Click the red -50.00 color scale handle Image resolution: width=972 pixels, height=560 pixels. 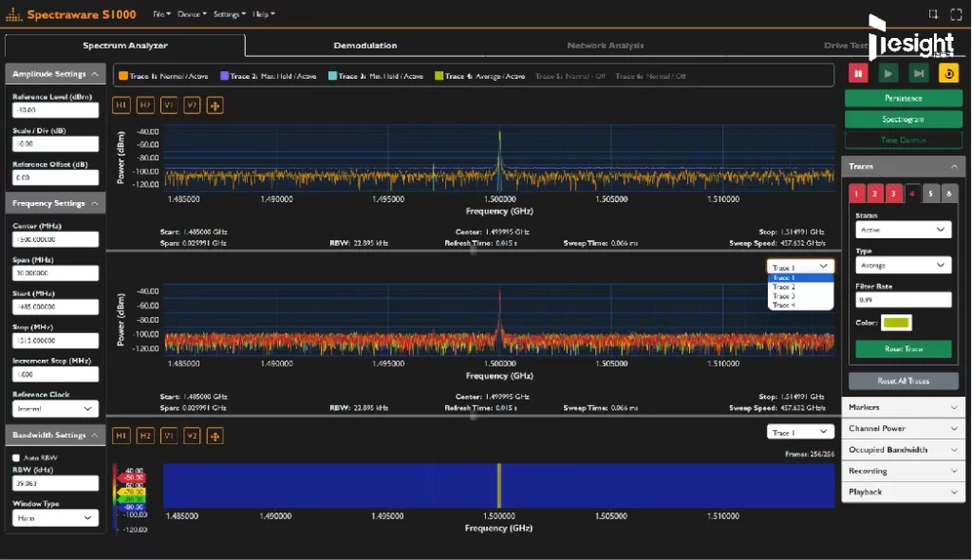tap(133, 478)
